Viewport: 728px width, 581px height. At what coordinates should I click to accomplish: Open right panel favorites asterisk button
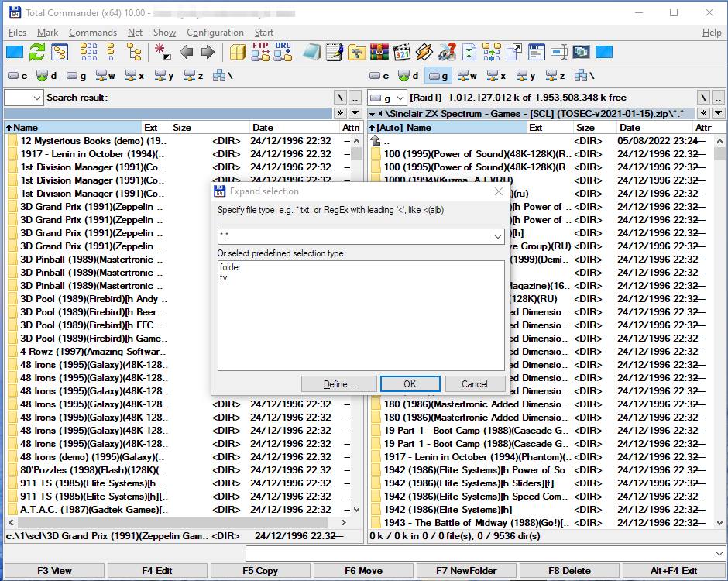(x=704, y=113)
